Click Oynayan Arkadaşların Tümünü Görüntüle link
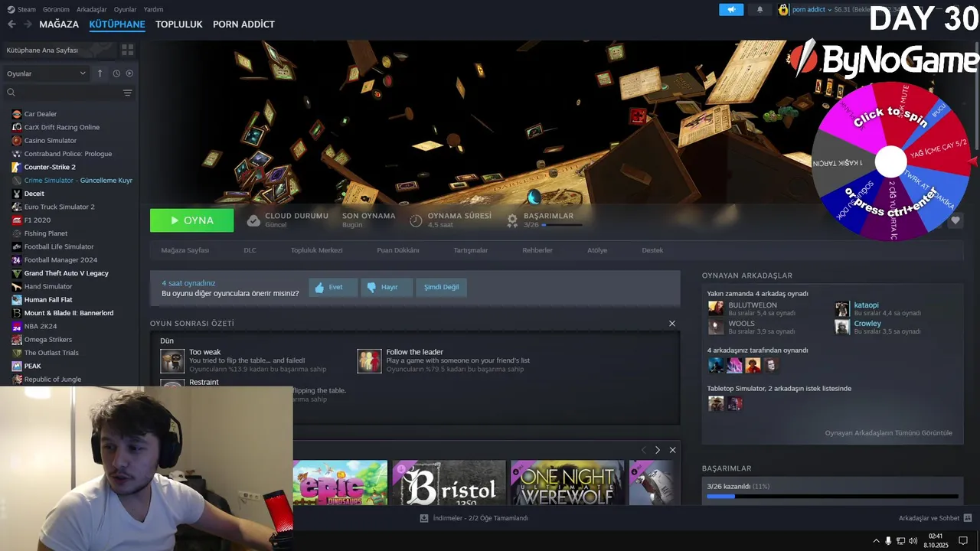Screen dimensions: 980x551 pos(888,433)
